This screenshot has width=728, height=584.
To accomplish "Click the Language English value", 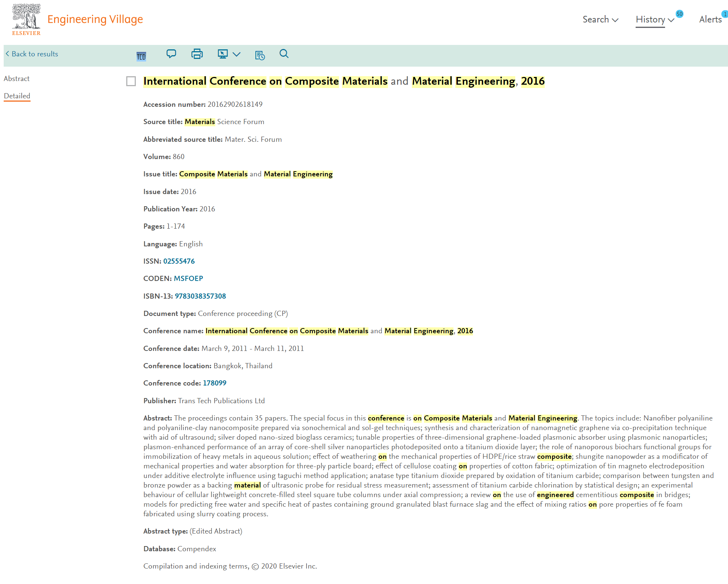I will click(x=191, y=244).
